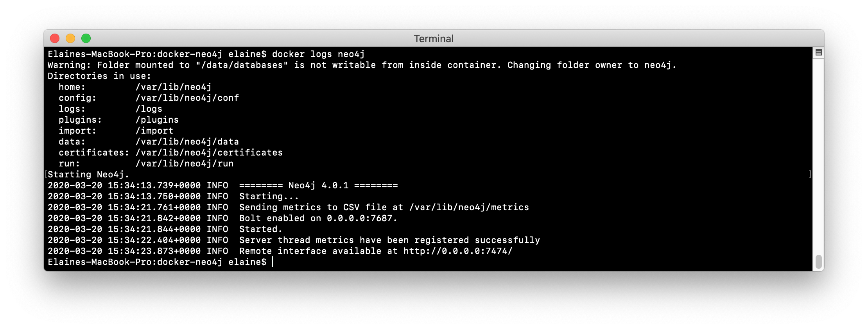Click the Terminal window title
Image resolution: width=868 pixels, height=329 pixels.
(433, 38)
